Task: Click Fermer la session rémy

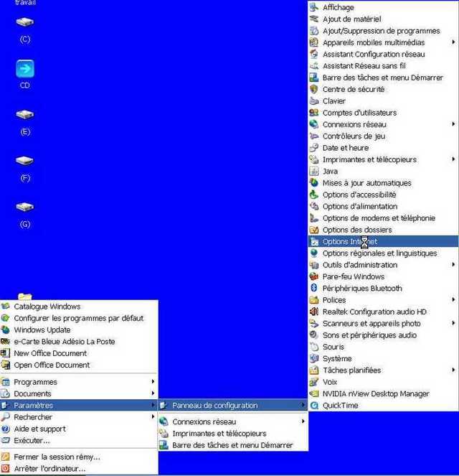Action: pyautogui.click(x=57, y=457)
